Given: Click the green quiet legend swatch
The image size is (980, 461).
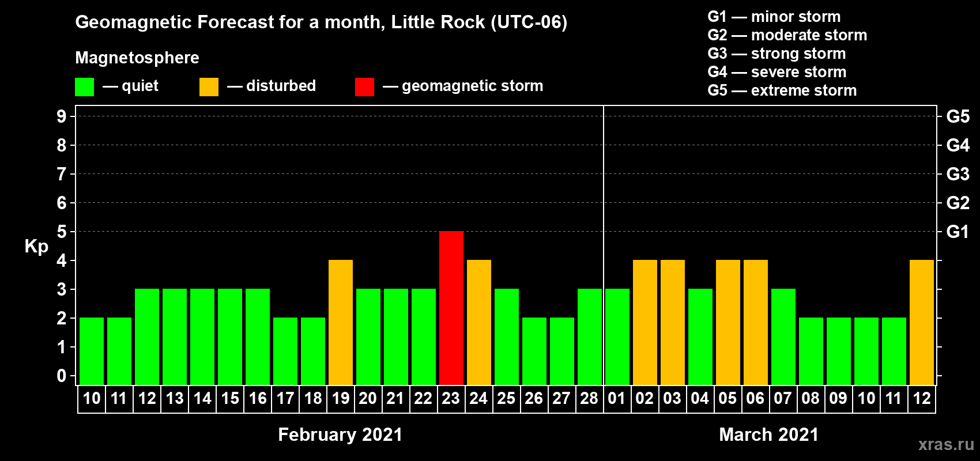Looking at the screenshot, I should [x=84, y=87].
